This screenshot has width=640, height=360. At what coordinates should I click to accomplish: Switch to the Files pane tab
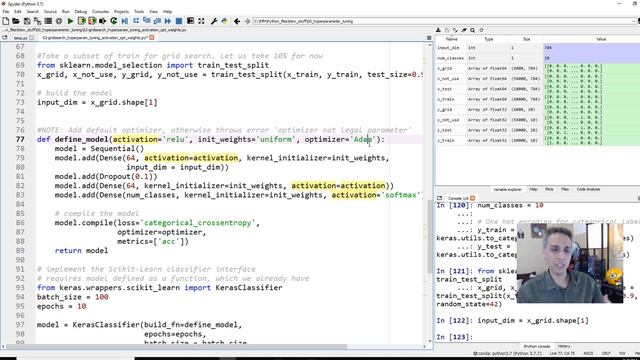point(565,189)
